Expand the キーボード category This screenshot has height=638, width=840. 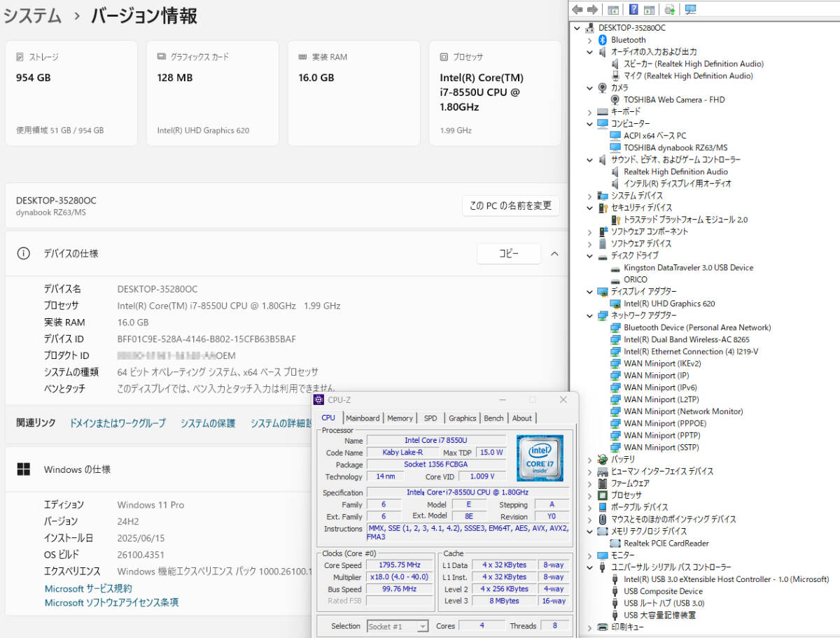click(x=590, y=112)
